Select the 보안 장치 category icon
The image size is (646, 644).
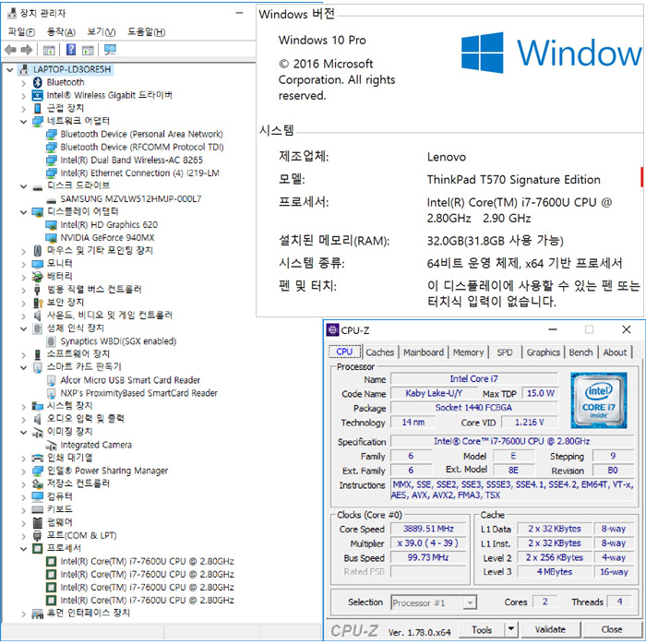click(38, 303)
